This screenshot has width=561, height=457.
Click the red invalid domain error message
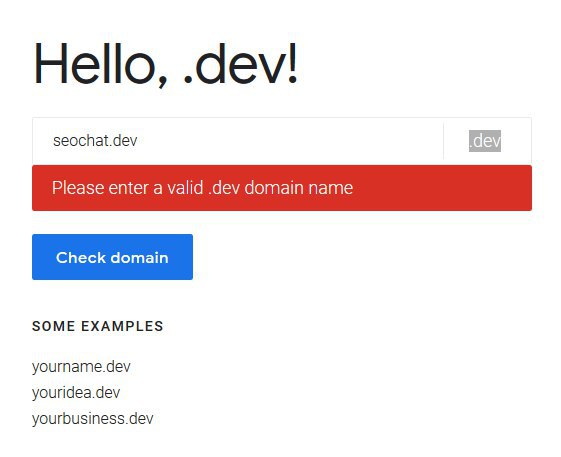coord(282,188)
